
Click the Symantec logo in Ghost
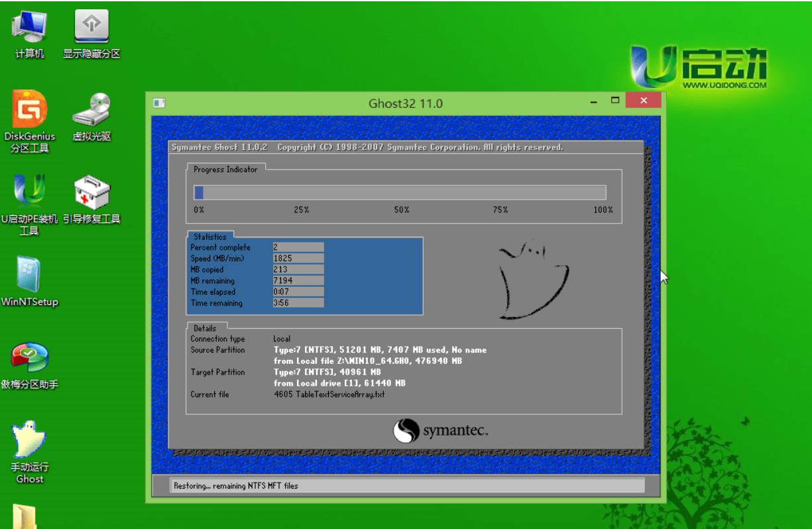pyautogui.click(x=440, y=431)
